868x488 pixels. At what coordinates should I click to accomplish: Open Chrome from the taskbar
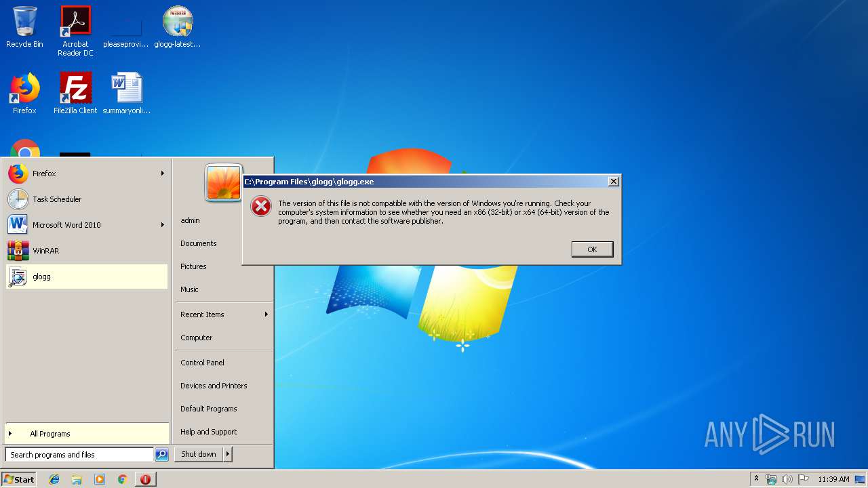click(122, 479)
